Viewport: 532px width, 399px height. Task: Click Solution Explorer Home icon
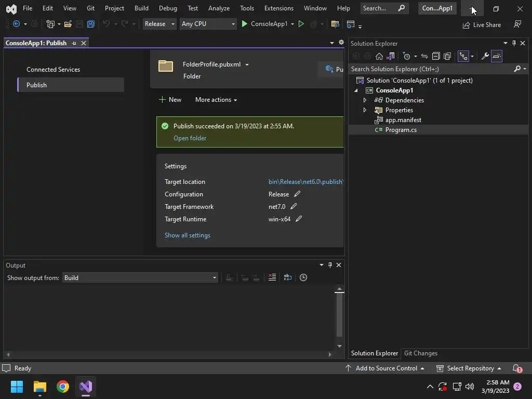pyautogui.click(x=379, y=56)
